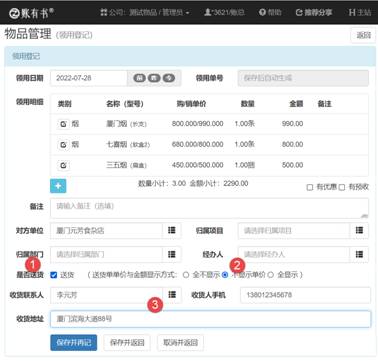Click the 账有书 logo in the header

32,13
